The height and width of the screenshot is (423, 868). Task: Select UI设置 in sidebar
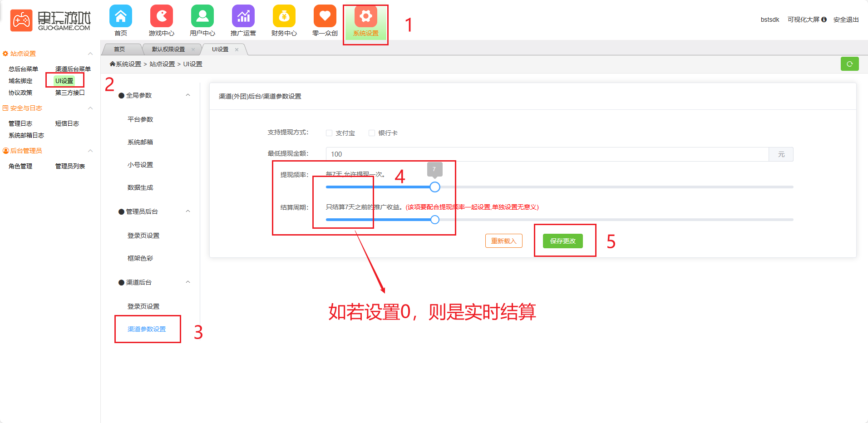click(x=64, y=81)
